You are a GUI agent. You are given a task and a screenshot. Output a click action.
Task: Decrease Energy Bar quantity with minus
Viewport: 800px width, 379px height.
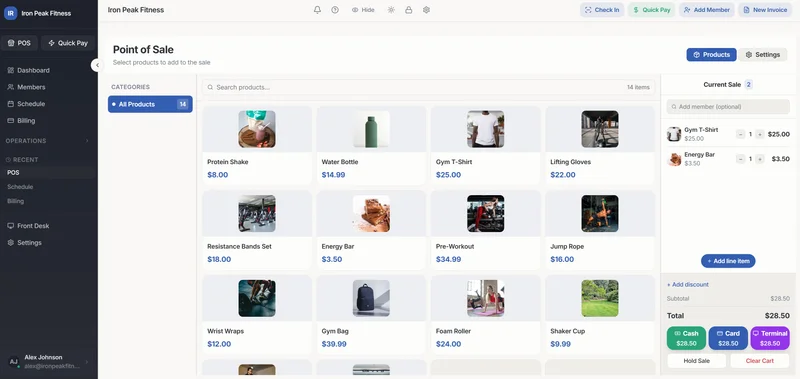point(740,159)
